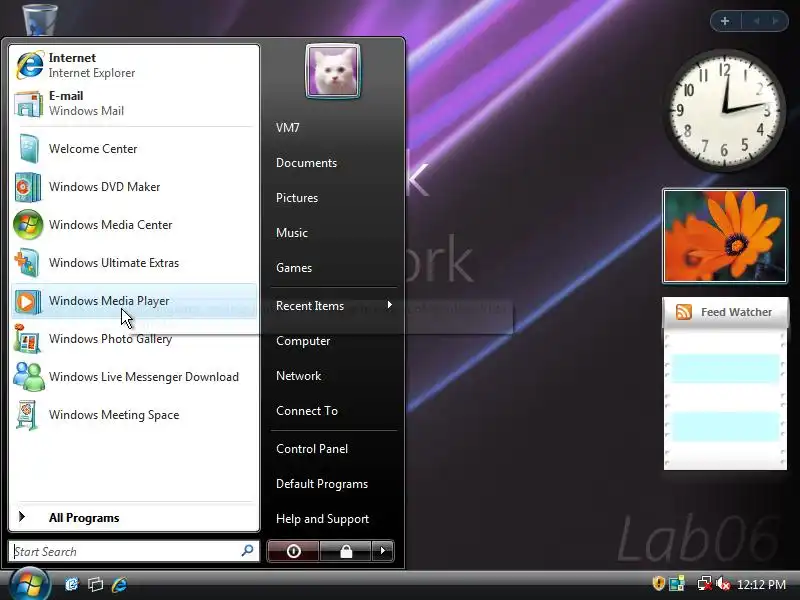Open Windows Live Messenger Download icon
Viewport: 800px width, 600px height.
(28, 377)
